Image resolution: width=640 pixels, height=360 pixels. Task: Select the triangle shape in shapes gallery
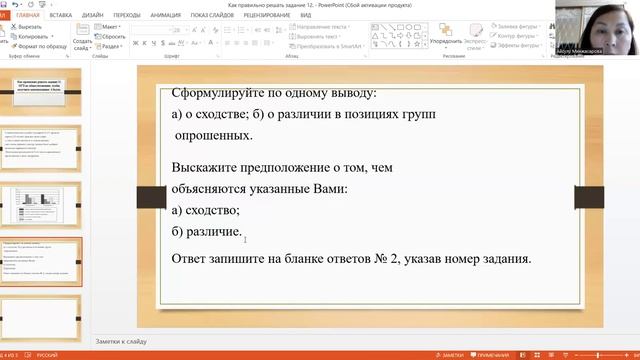pos(375,36)
